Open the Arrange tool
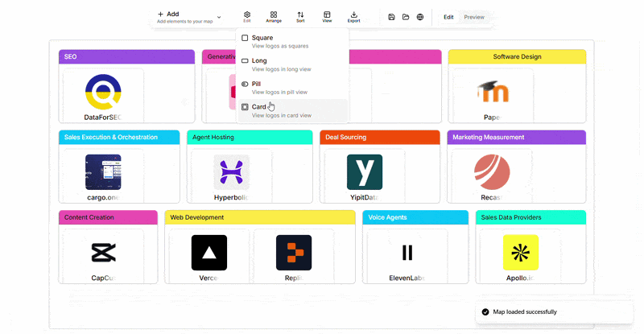Screen dimensions: 644x334 pyautogui.click(x=274, y=17)
